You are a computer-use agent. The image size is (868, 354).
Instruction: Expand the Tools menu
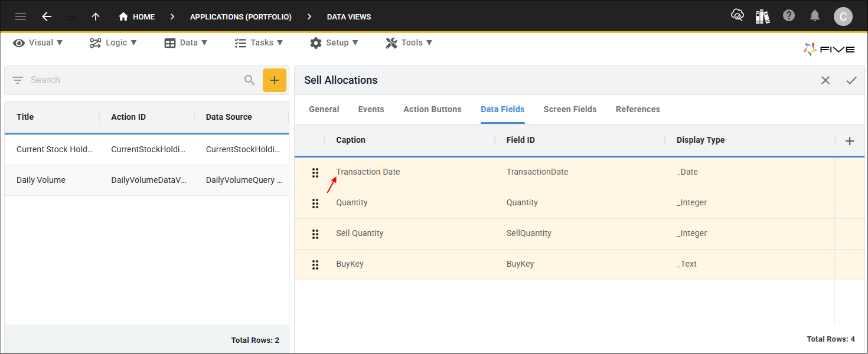409,42
